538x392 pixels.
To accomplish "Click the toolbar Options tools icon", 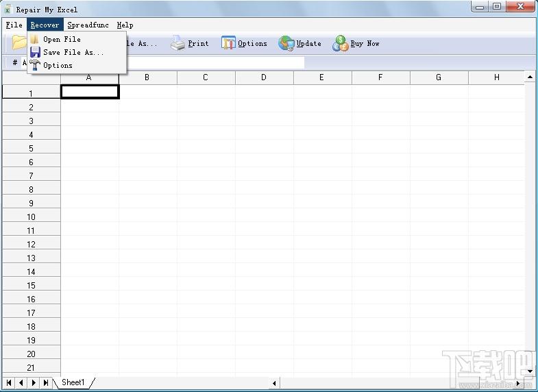I will coord(228,43).
